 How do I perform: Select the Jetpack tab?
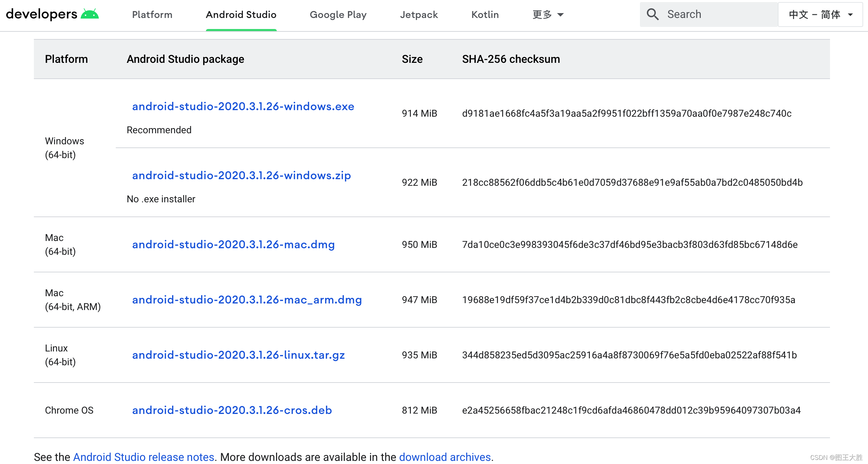419,14
